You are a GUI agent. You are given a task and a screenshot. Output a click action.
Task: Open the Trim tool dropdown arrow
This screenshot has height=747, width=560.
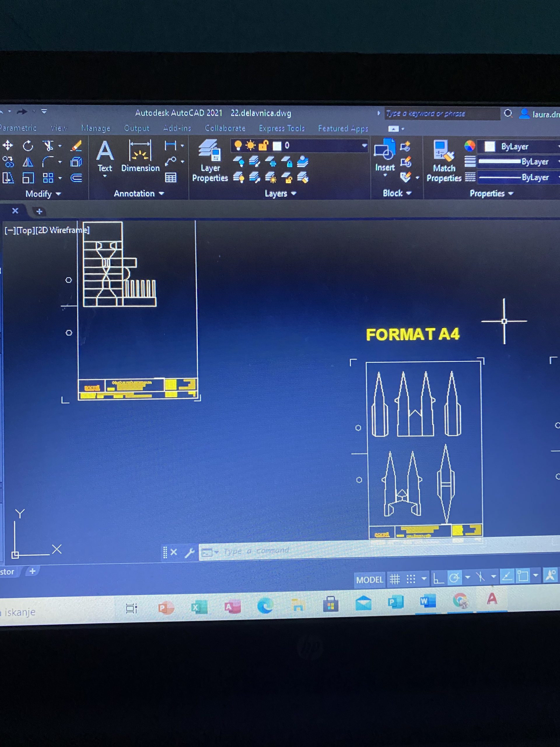tap(60, 146)
